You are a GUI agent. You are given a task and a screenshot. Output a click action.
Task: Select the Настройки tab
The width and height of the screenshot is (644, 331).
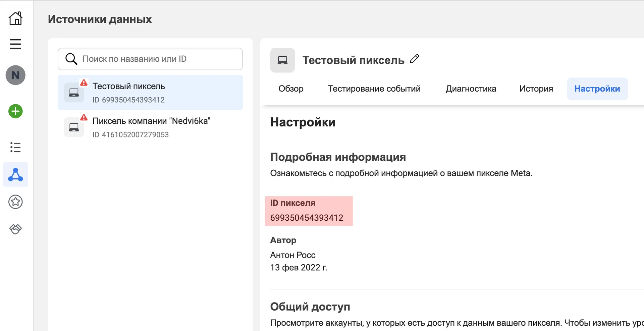(x=597, y=89)
